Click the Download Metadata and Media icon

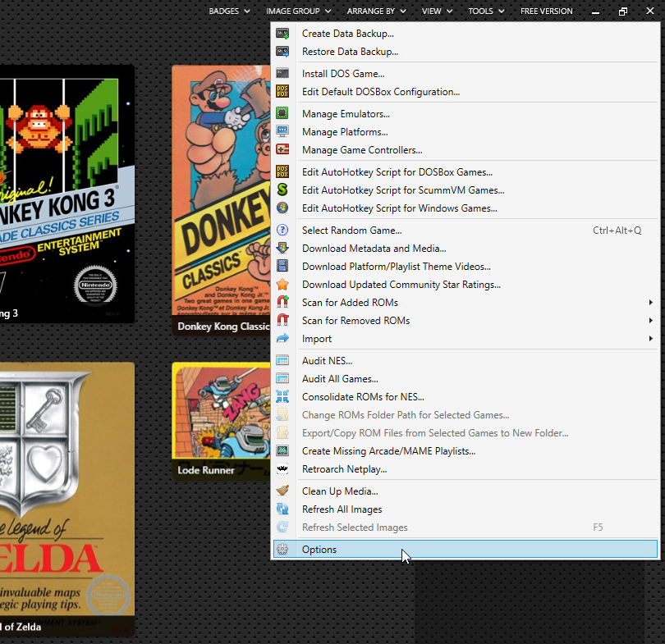click(282, 249)
